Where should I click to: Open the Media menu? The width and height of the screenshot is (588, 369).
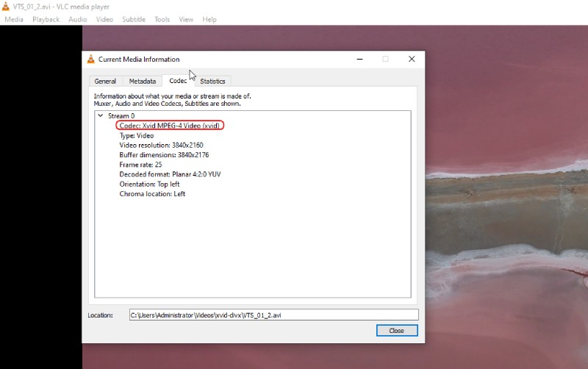(14, 20)
